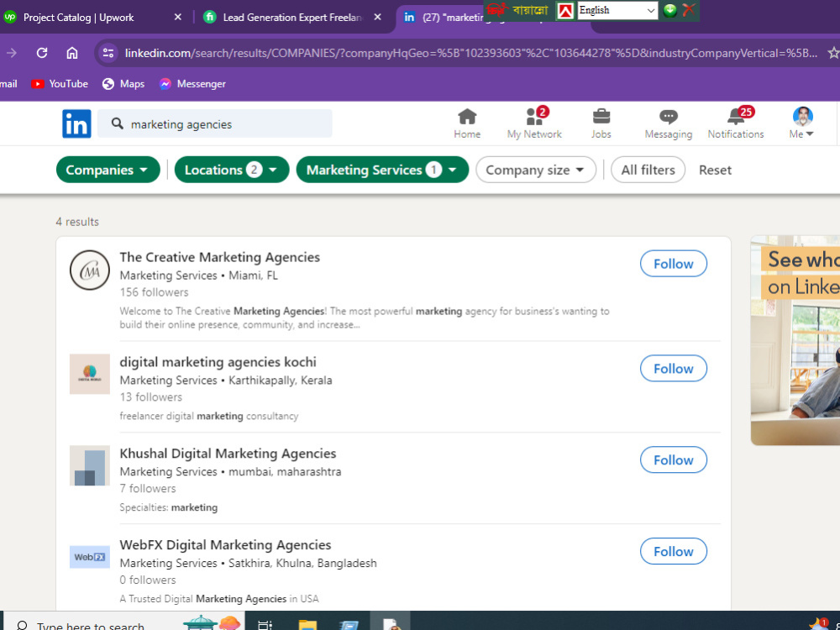Click the taskbar search highlight illustration
The width and height of the screenshot is (840, 630).
click(x=213, y=622)
